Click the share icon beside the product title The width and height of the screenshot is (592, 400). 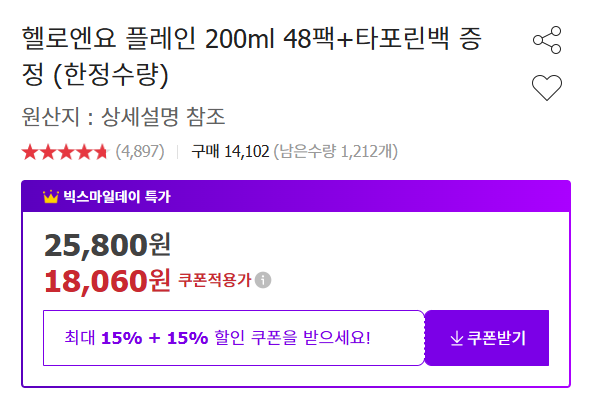point(547,40)
